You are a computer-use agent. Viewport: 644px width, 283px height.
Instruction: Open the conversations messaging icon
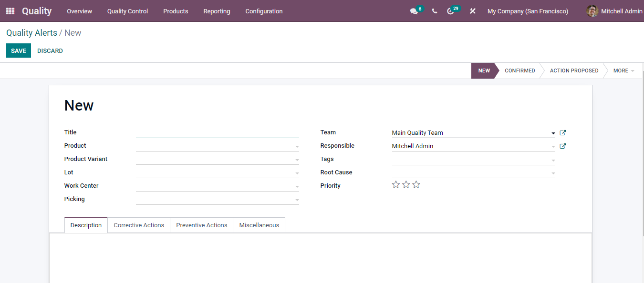[413, 11]
